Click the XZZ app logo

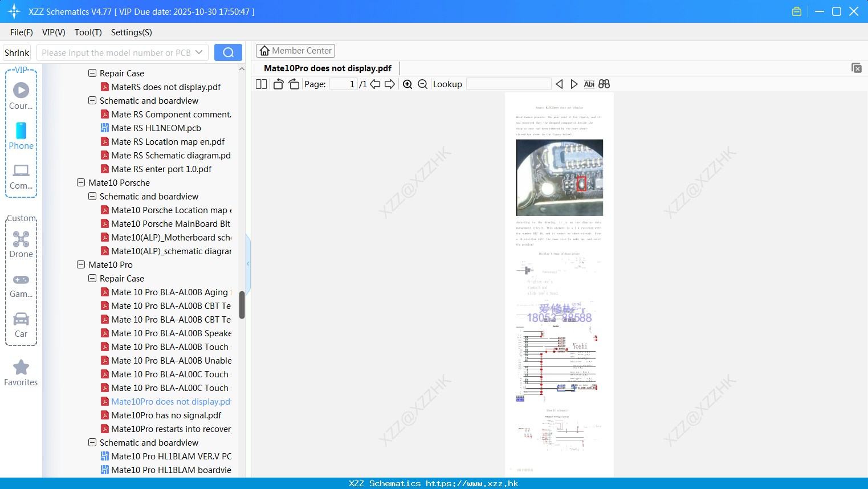pyautogui.click(x=14, y=11)
